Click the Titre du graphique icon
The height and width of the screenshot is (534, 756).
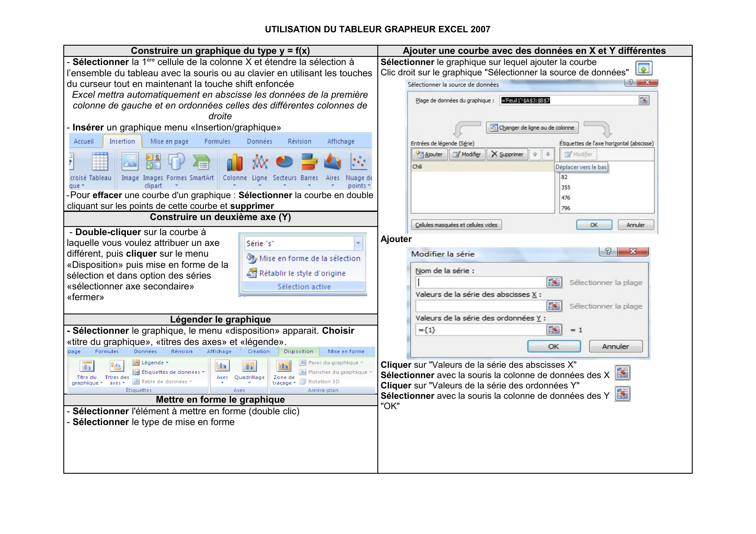click(x=87, y=367)
